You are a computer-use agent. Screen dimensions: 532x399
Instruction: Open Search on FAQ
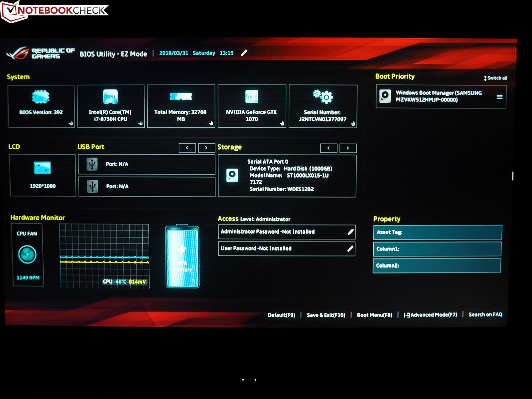[x=485, y=315]
